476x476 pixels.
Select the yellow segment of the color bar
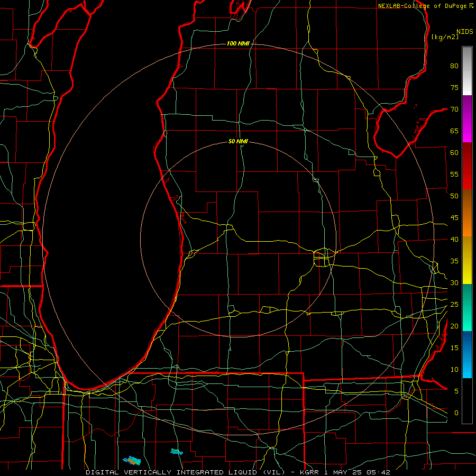(x=467, y=260)
